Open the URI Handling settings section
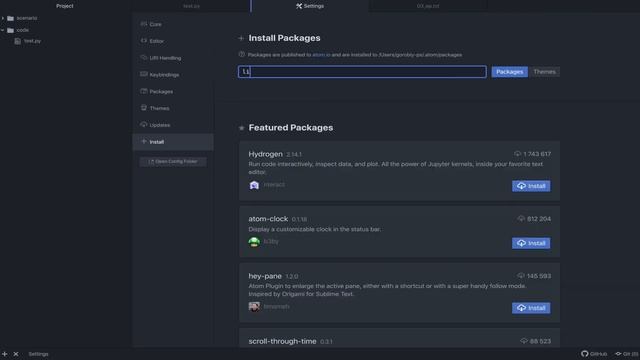This screenshot has height=360, width=640. [173, 58]
